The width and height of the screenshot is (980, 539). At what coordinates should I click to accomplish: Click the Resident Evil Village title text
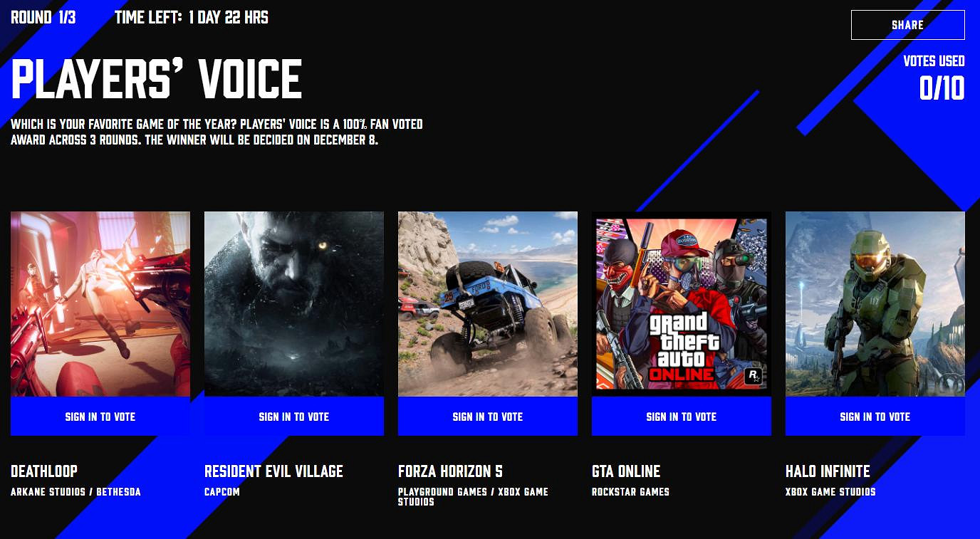click(273, 471)
